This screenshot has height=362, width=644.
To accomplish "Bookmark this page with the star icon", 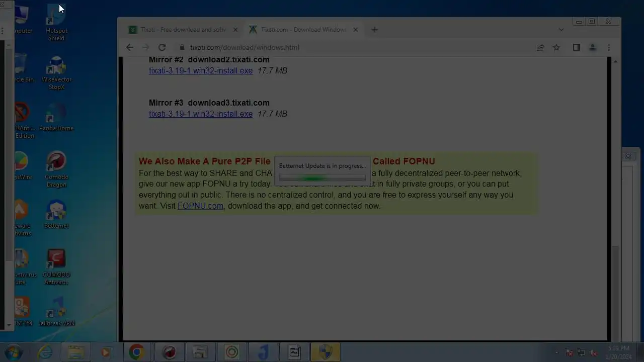I will 556,47.
